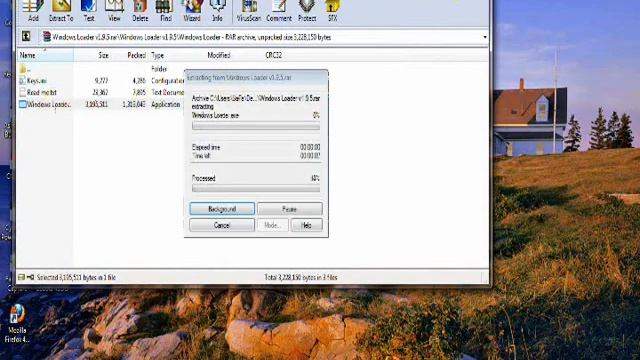The height and width of the screenshot is (360, 640).
Task: Open the View toolbar icon
Action: coord(114,11)
